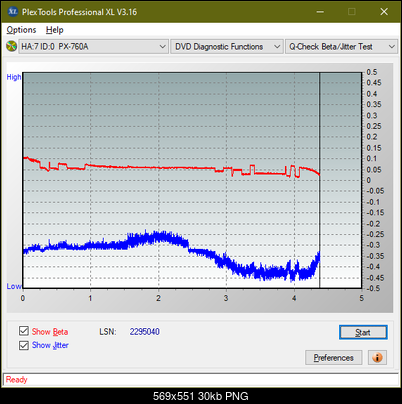Open the Help menu
The image size is (402, 404).
55,30
